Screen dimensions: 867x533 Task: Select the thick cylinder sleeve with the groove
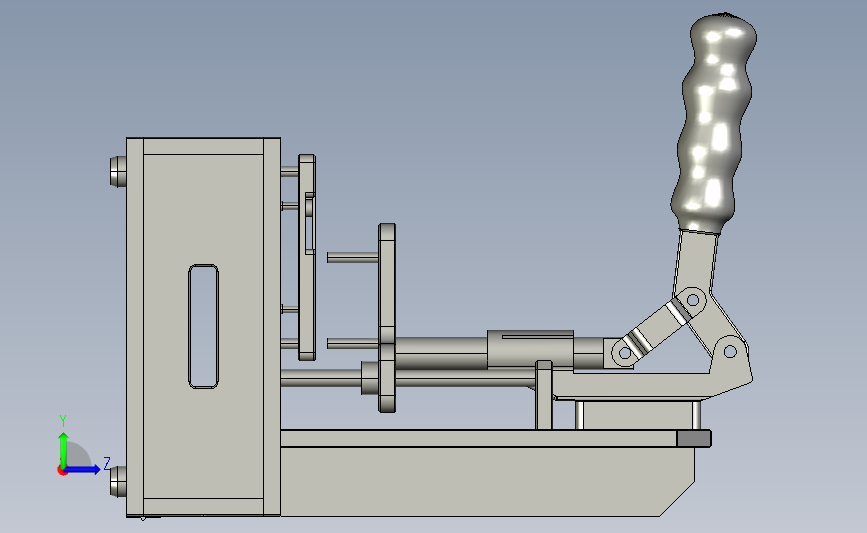(x=530, y=349)
